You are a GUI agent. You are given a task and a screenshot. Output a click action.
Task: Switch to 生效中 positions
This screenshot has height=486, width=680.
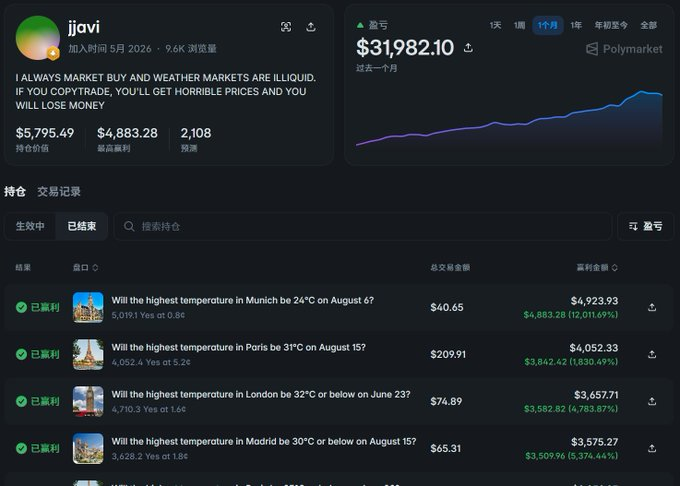tap(30, 226)
